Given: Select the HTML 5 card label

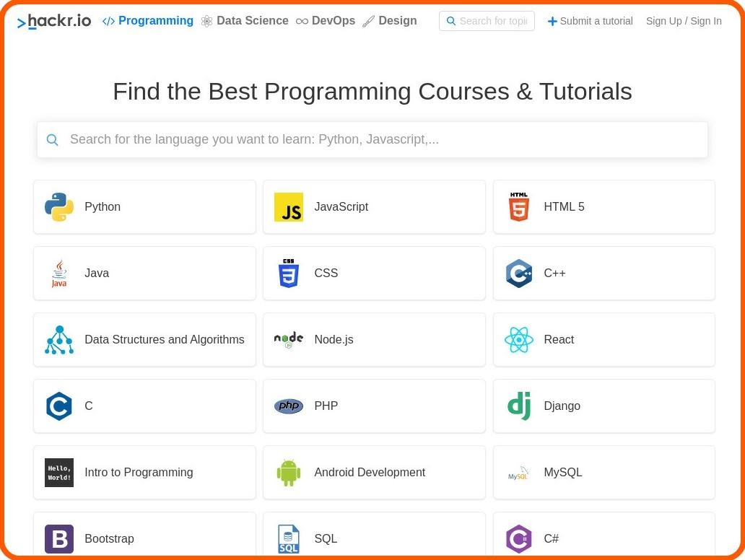Looking at the screenshot, I should tap(564, 207).
